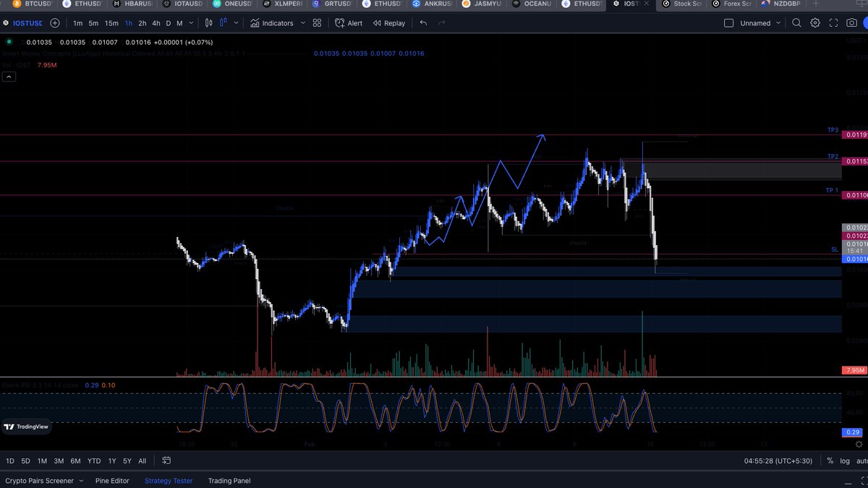Open chart settings gear

coord(815,22)
